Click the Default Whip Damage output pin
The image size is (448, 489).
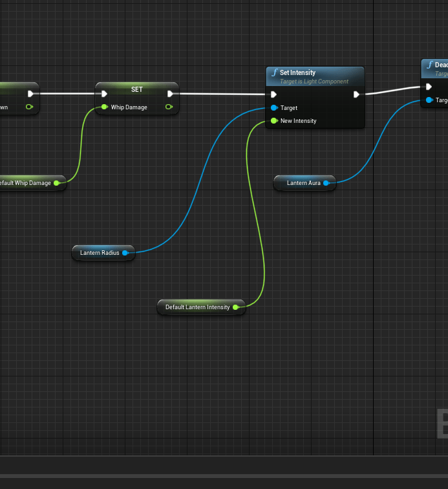pyautogui.click(x=57, y=183)
